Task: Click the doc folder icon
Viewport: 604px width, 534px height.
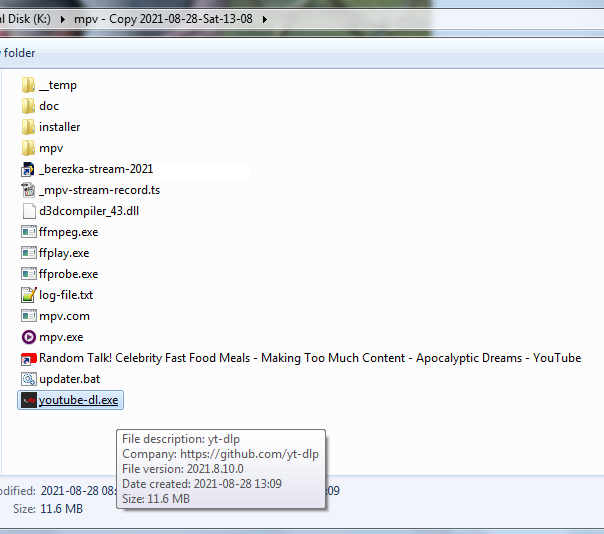Action: coord(28,106)
